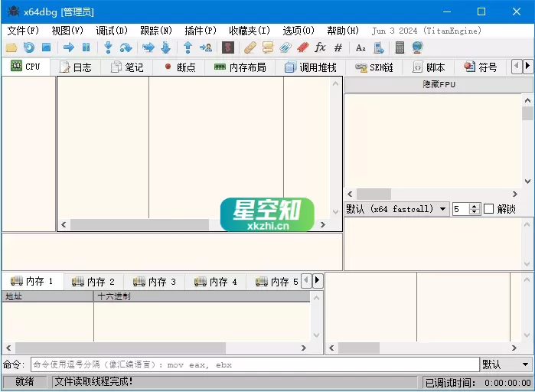Switch to the 内存布局 tab

click(x=240, y=67)
